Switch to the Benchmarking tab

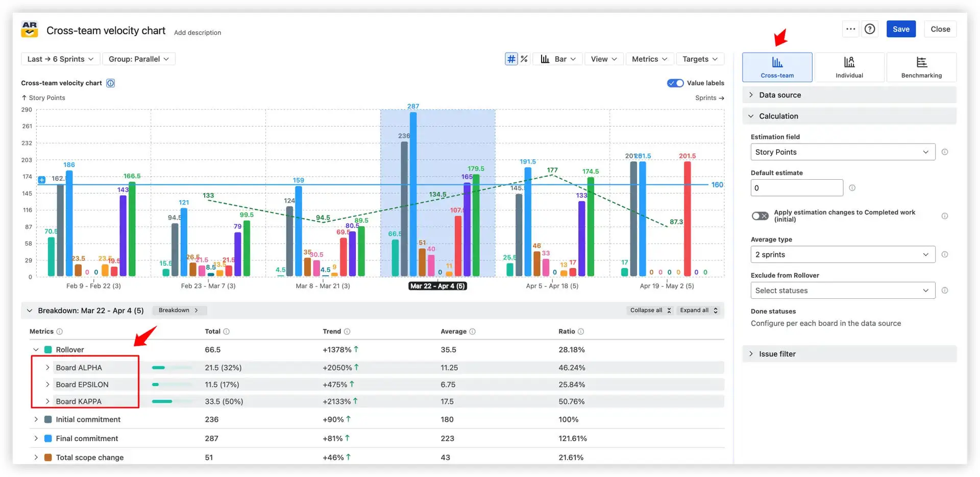(x=921, y=67)
